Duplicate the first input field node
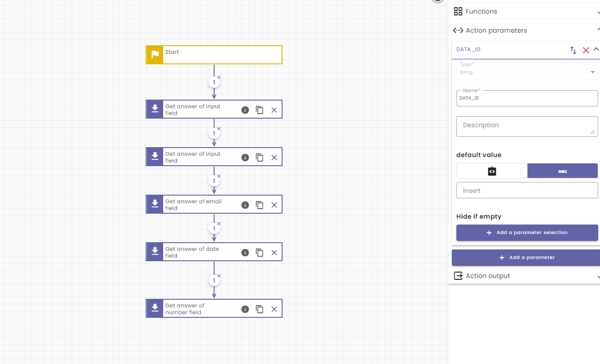Viewport: 600px width, 364px height. (x=260, y=110)
